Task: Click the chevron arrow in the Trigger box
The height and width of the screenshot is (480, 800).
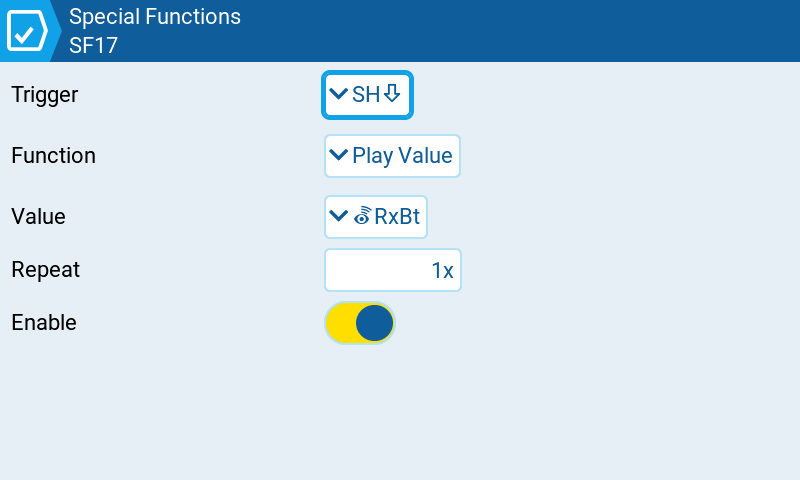Action: (x=338, y=94)
